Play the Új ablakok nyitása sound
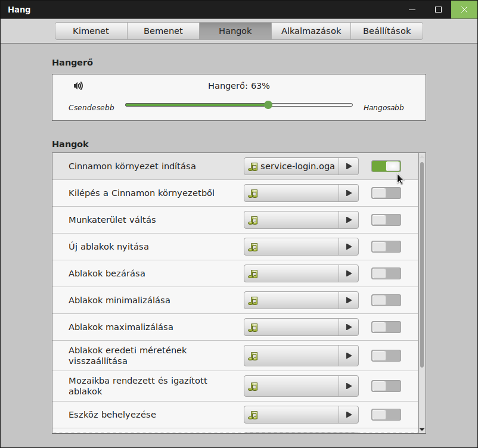 (349, 247)
